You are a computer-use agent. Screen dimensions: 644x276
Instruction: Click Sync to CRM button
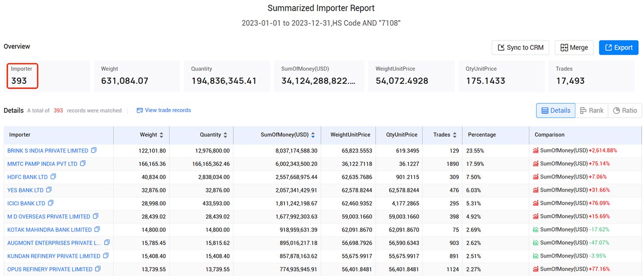point(520,47)
